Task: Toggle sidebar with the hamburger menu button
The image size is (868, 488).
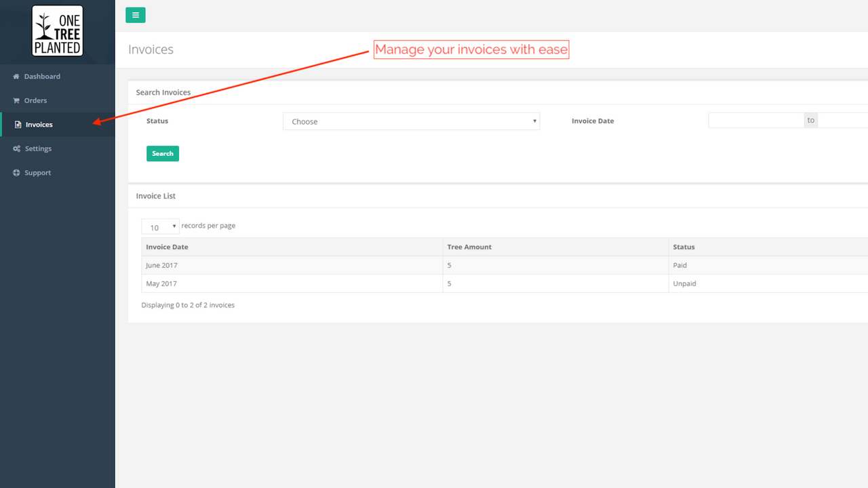Action: tap(136, 15)
